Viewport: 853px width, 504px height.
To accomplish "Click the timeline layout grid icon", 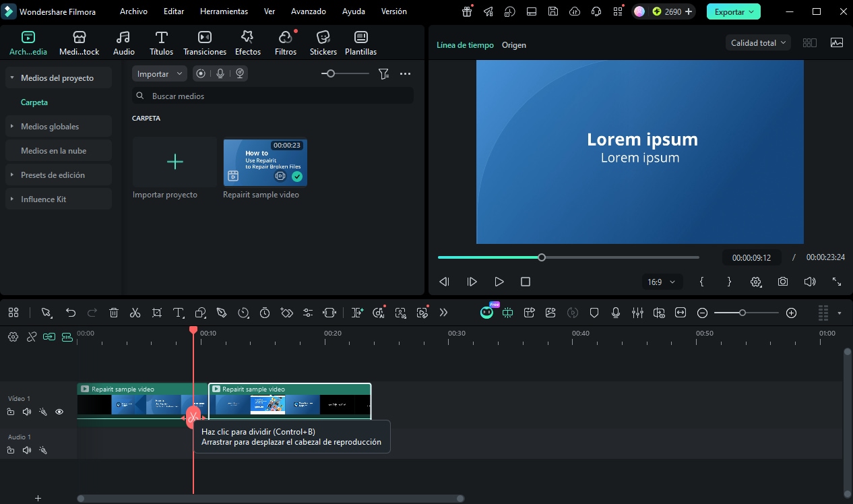I will tap(13, 313).
